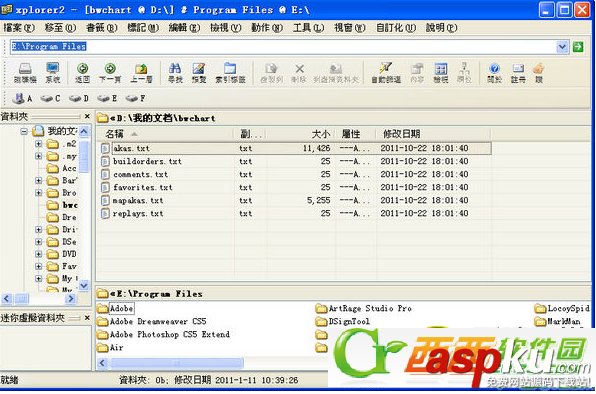Click the E:\Program Files address field
596x394 pixels.
pos(283,47)
